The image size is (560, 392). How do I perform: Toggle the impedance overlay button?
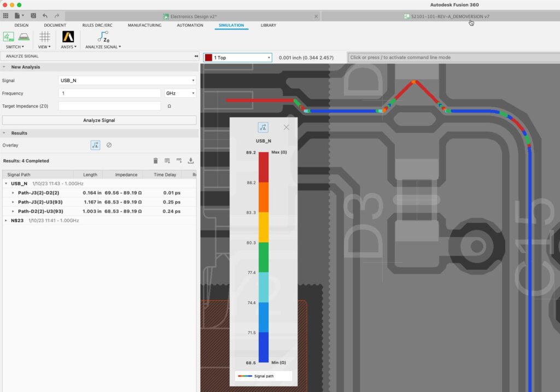tap(95, 145)
